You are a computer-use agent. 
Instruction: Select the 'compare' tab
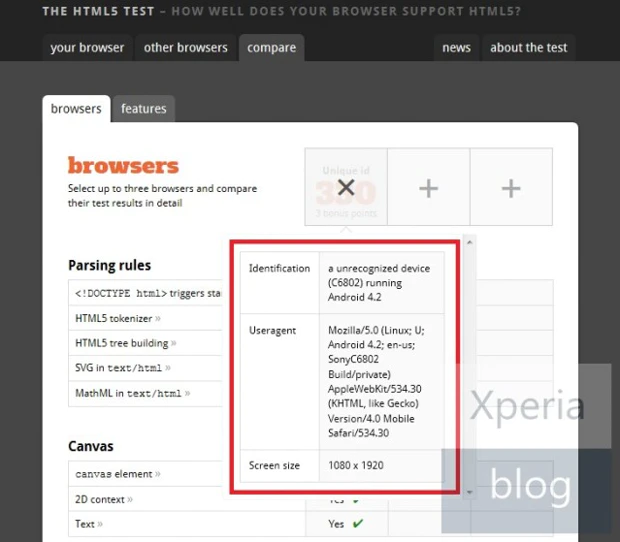click(271, 47)
